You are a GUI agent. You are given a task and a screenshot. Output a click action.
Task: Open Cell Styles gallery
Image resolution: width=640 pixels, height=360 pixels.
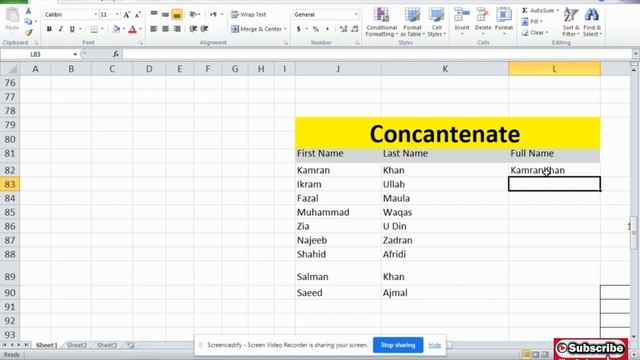(x=436, y=22)
